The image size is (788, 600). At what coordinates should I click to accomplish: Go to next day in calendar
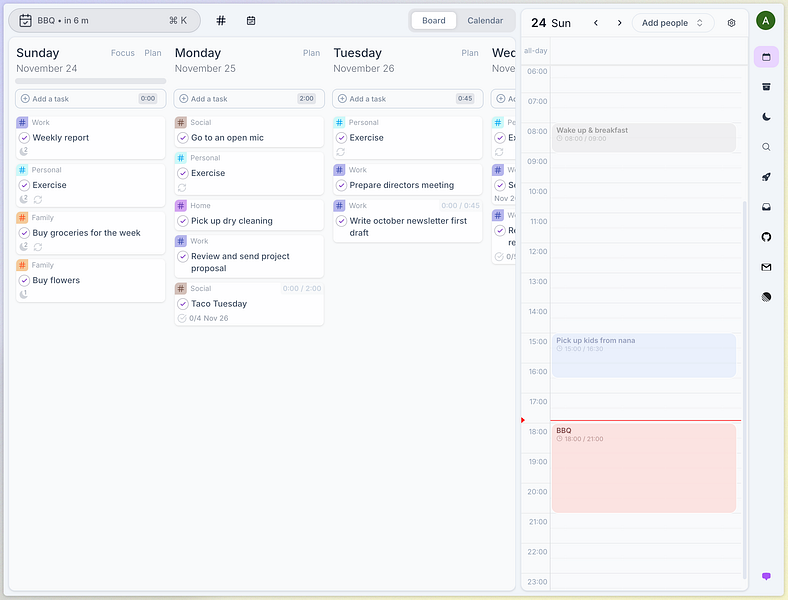point(619,23)
